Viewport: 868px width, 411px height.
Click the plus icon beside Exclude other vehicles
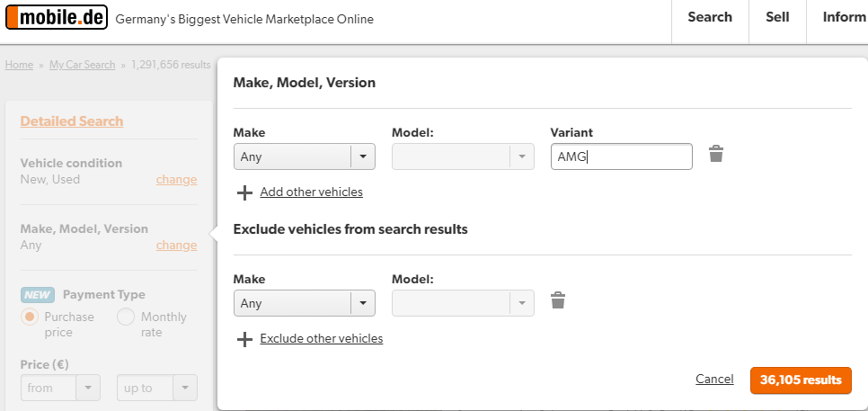pos(244,339)
